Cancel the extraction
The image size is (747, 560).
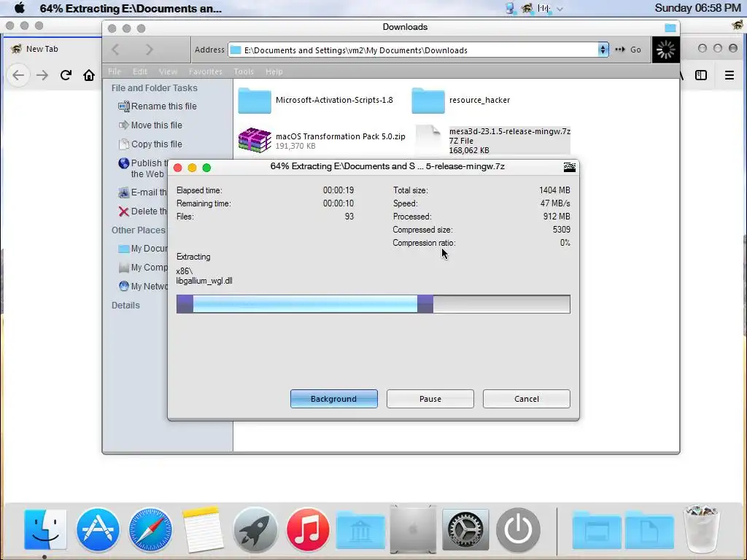click(x=527, y=399)
